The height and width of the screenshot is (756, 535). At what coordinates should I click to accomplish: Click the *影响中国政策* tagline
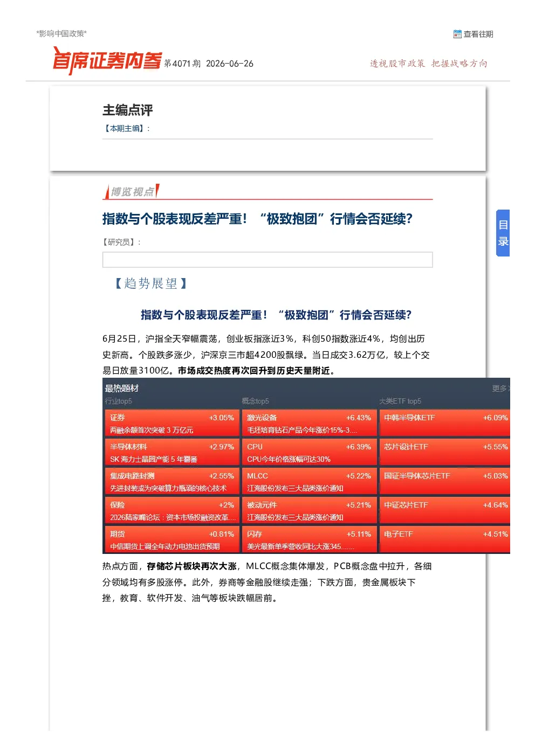click(x=61, y=33)
